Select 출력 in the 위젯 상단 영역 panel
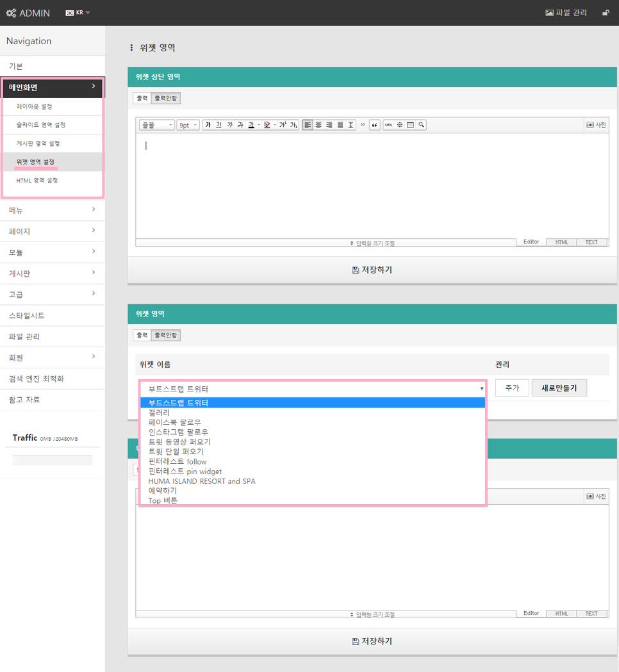The image size is (619, 672). [142, 98]
